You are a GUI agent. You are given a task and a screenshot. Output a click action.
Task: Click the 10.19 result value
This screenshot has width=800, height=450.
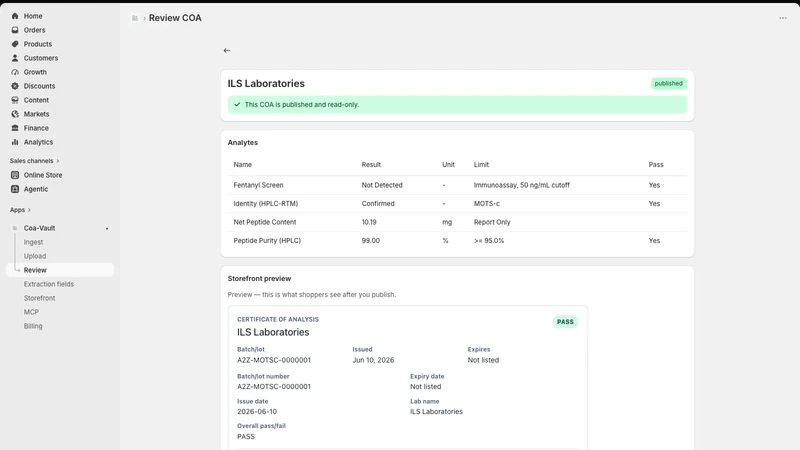pyautogui.click(x=369, y=222)
